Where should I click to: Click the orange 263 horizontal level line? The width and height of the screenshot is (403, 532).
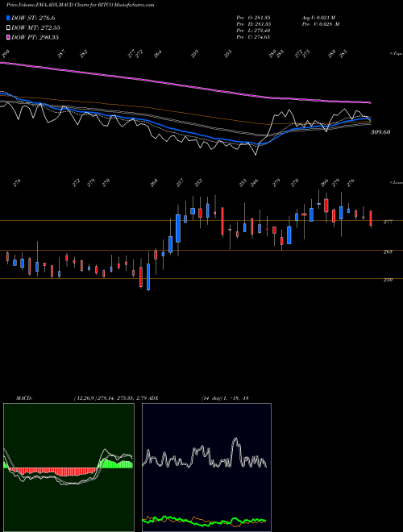[201, 251]
